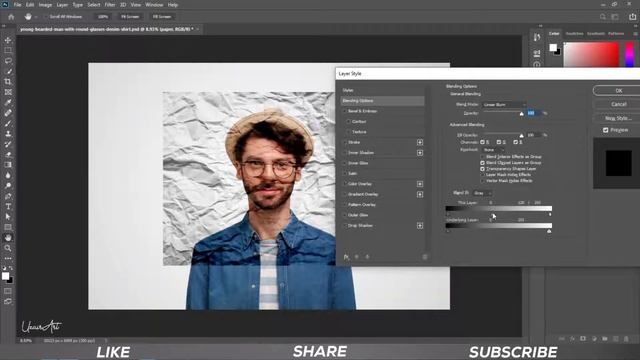640x360 pixels.
Task: Select the Path Selection tool
Action: point(8,217)
